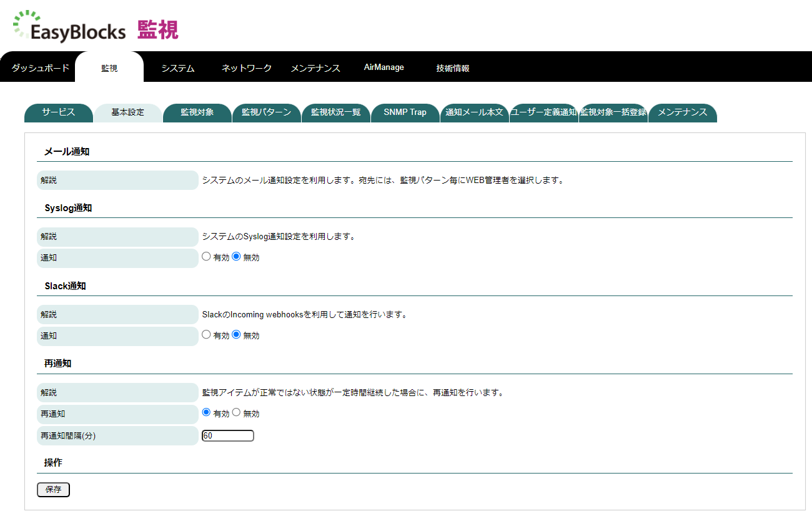
Task: Click the EasyBlocks logo
Action: (x=69, y=26)
